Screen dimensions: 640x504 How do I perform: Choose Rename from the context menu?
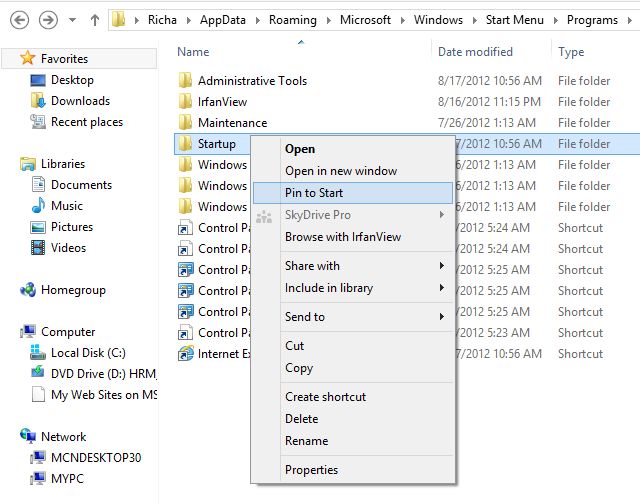353,441
